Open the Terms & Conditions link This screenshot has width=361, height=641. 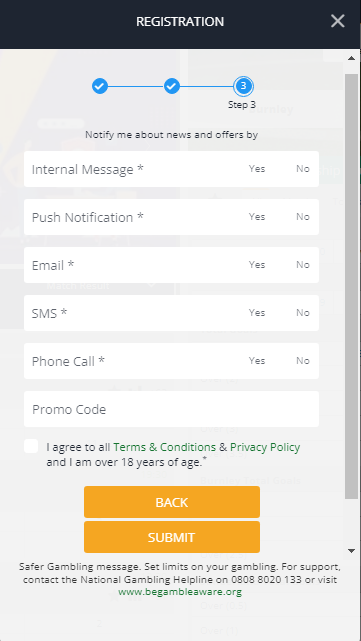[164, 447]
